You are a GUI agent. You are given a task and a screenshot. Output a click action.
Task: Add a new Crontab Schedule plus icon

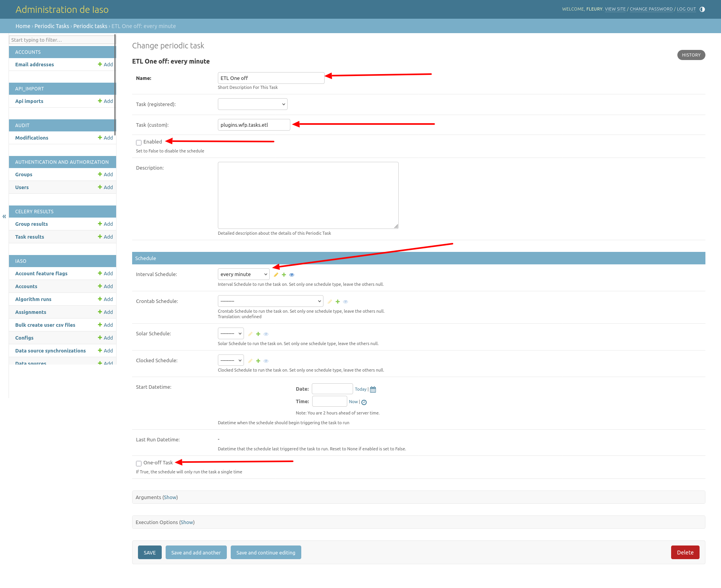click(338, 301)
